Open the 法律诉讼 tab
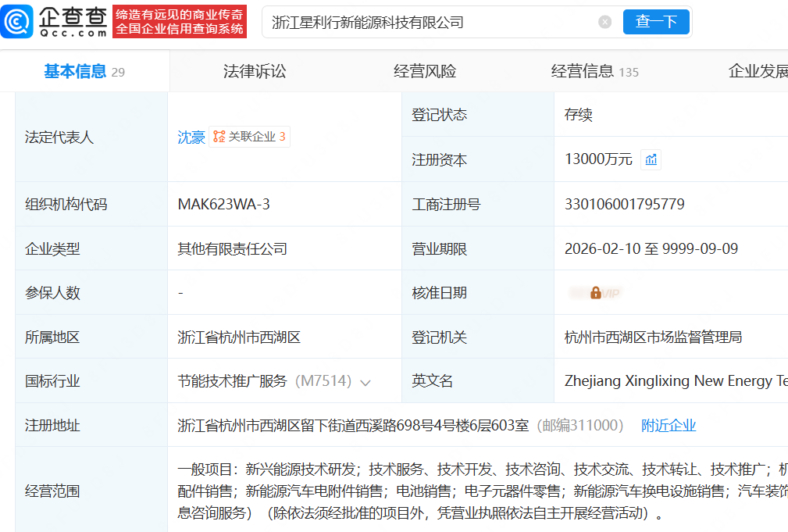The width and height of the screenshot is (788, 532). coord(255,71)
